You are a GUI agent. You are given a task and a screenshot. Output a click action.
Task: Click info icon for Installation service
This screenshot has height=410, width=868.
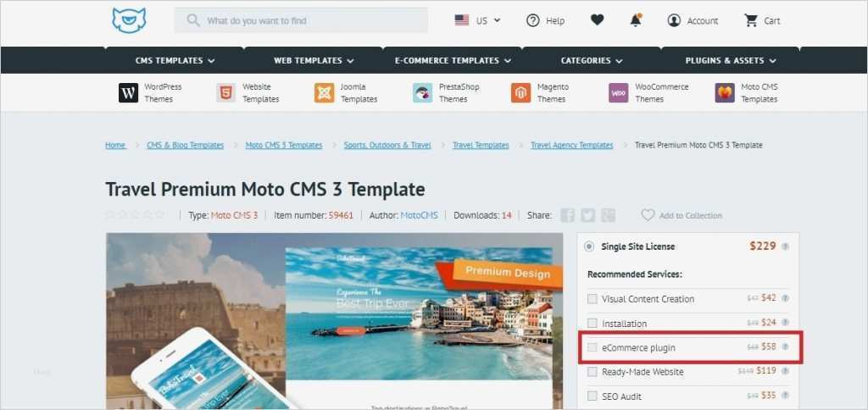pyautogui.click(x=785, y=323)
